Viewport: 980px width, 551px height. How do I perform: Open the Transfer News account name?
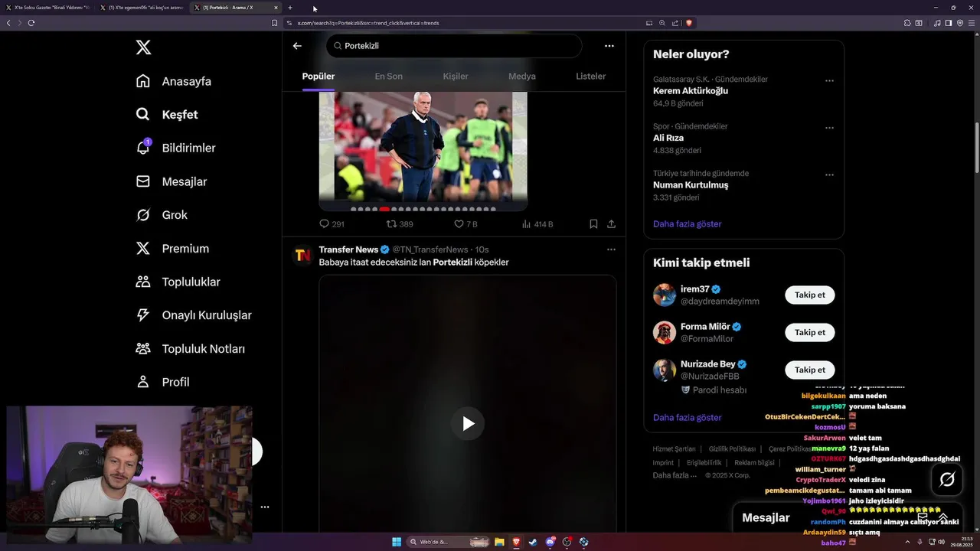348,249
